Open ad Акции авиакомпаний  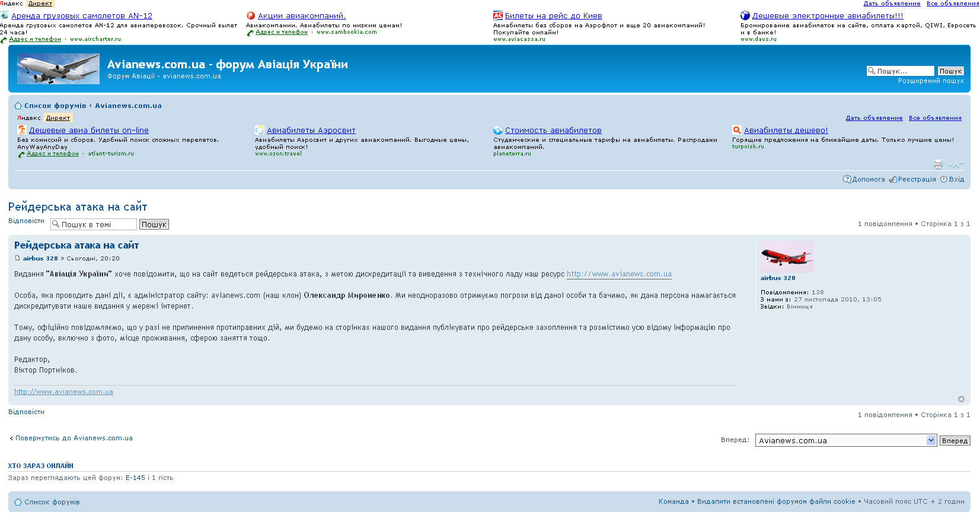[x=302, y=16]
